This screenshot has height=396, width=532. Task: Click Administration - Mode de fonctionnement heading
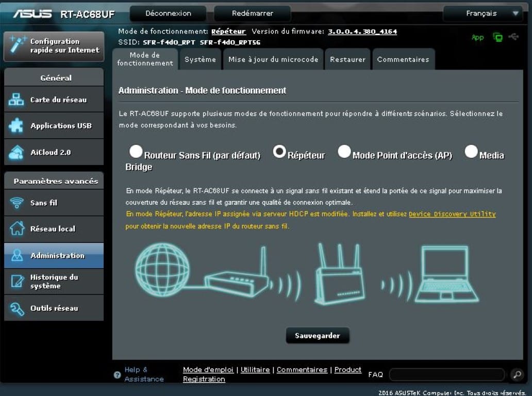(202, 91)
